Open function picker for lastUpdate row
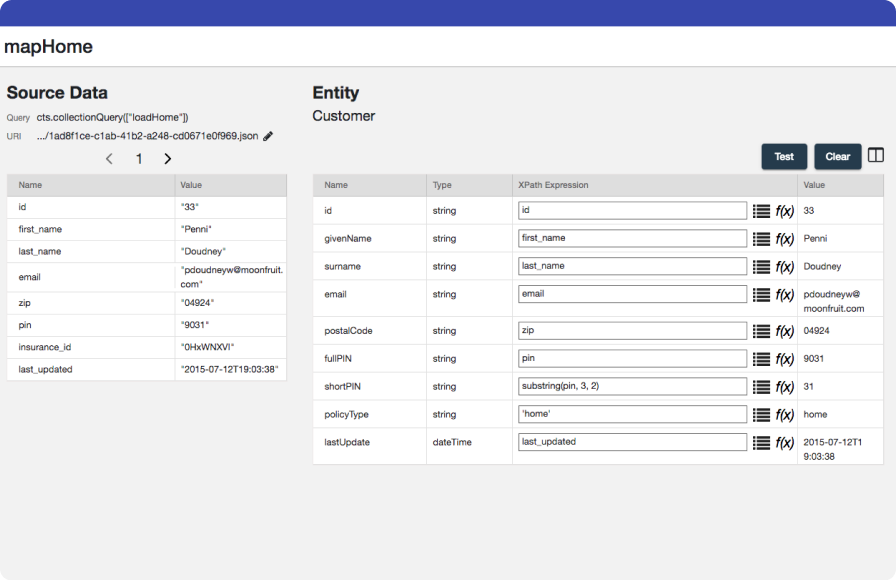 click(x=784, y=443)
